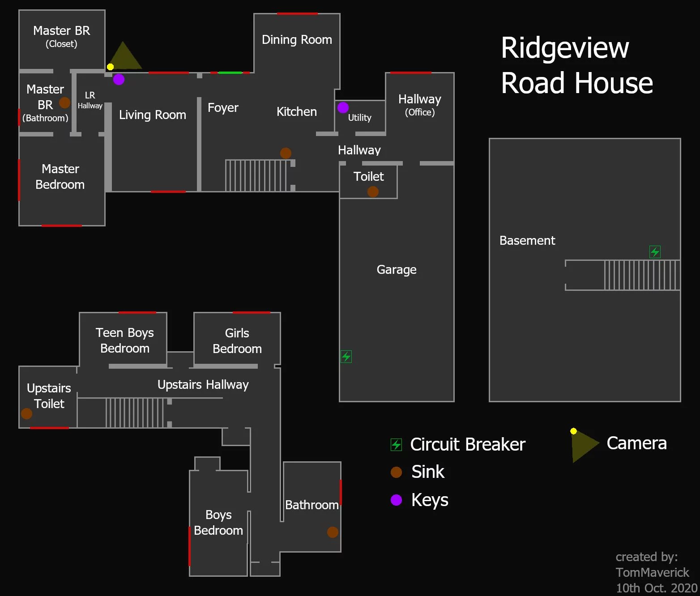Click the sink marker in the Toilet room
This screenshot has height=596, width=700.
[373, 192]
